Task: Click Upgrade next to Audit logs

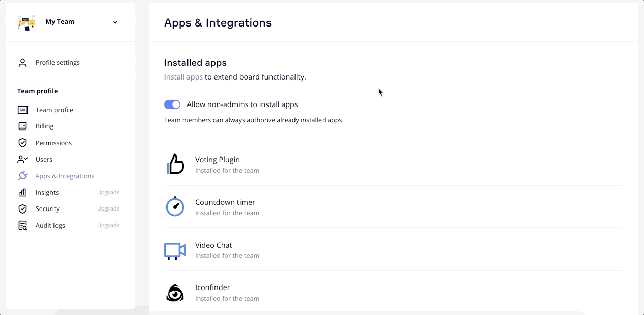Action: 109,225
